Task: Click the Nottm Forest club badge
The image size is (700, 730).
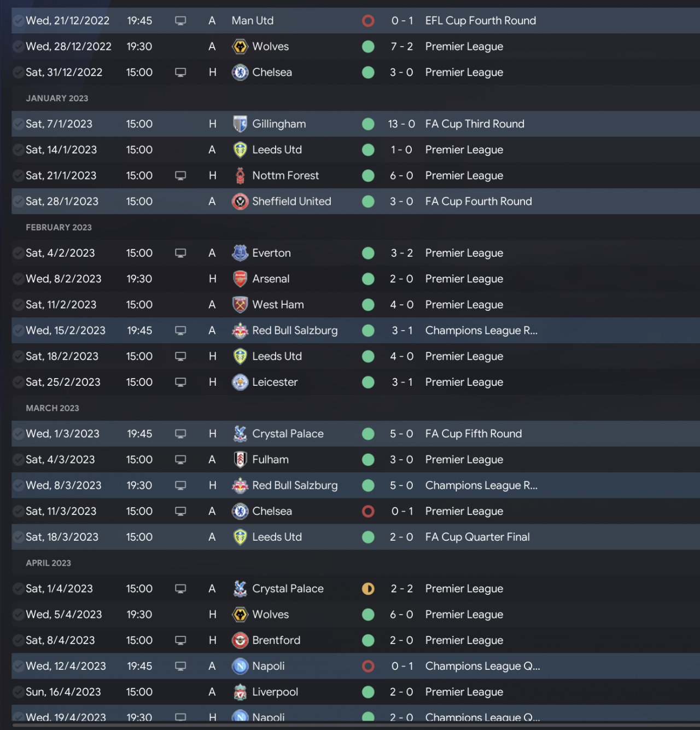Action: [x=240, y=176]
